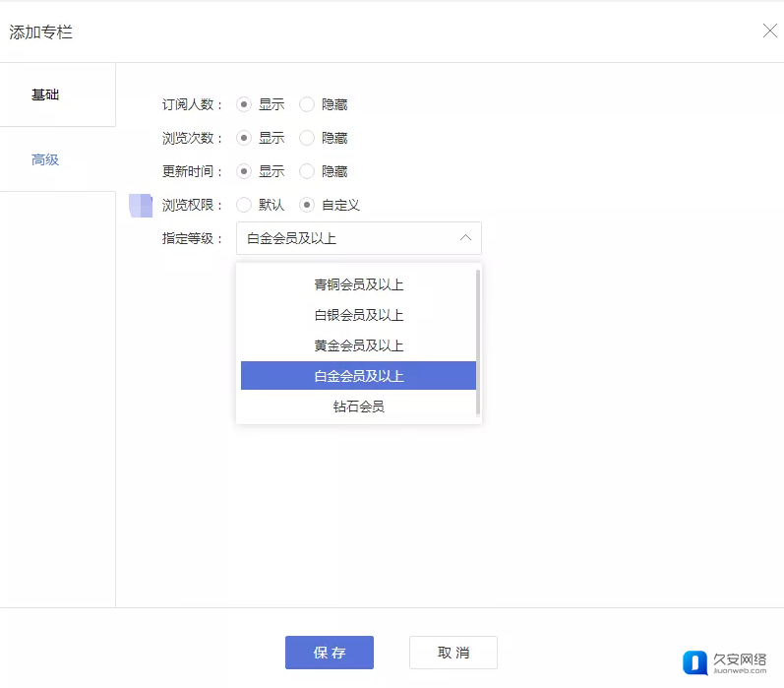This screenshot has width=784, height=688.
Task: Switch to the 基础 tab
Action: click(x=45, y=95)
